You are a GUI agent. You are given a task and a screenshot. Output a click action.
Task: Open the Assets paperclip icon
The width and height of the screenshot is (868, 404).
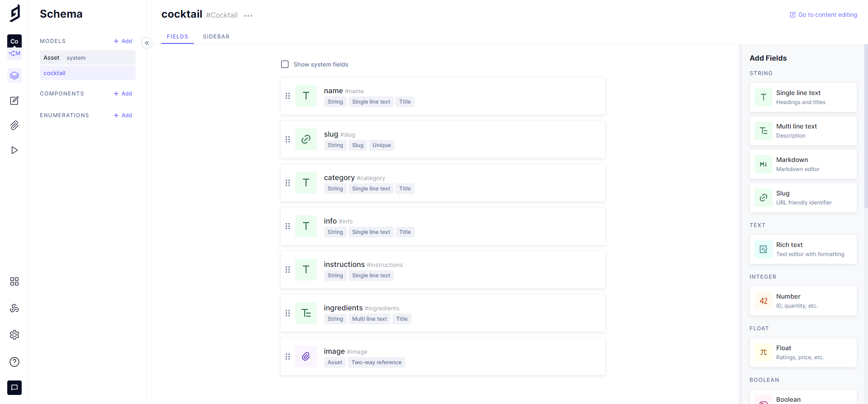click(14, 125)
